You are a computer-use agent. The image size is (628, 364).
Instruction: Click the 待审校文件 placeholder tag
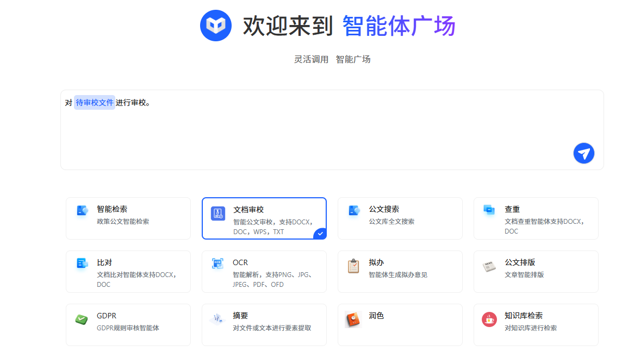click(95, 103)
